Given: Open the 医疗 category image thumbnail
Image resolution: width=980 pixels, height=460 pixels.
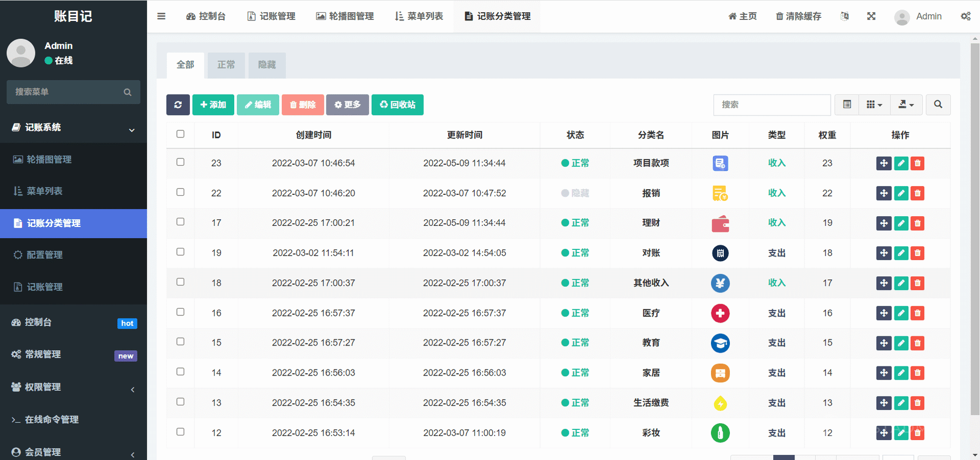Looking at the screenshot, I should point(720,313).
